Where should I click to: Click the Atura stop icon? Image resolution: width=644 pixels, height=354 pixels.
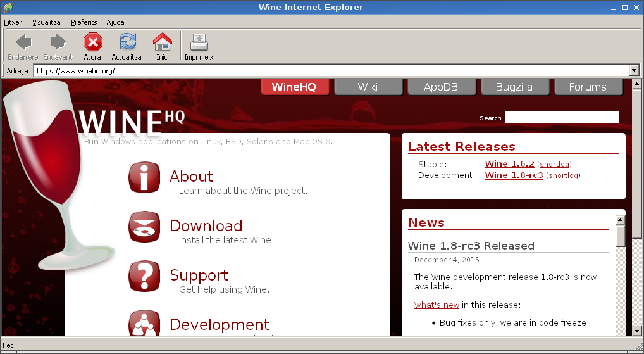coord(92,42)
